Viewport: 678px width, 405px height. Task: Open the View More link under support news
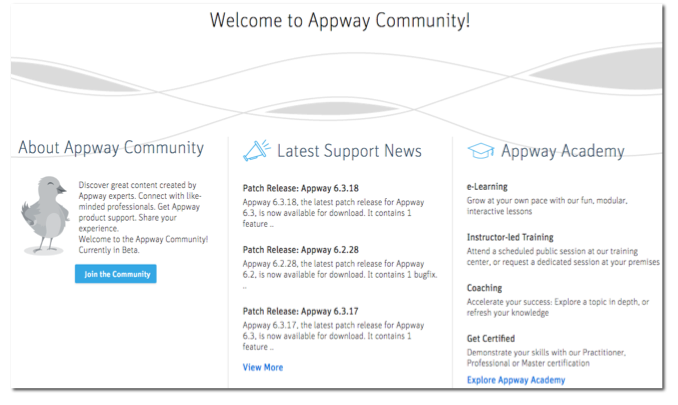click(x=263, y=367)
